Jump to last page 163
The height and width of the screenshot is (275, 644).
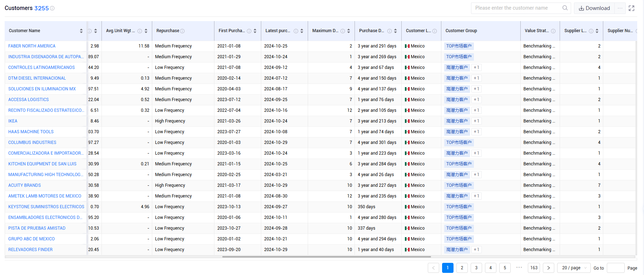point(534,268)
